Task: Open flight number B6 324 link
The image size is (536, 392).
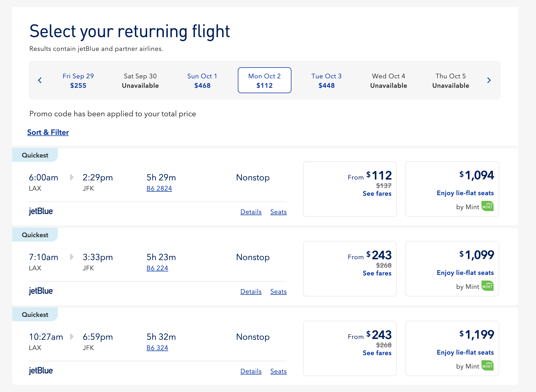Action: pyautogui.click(x=157, y=348)
